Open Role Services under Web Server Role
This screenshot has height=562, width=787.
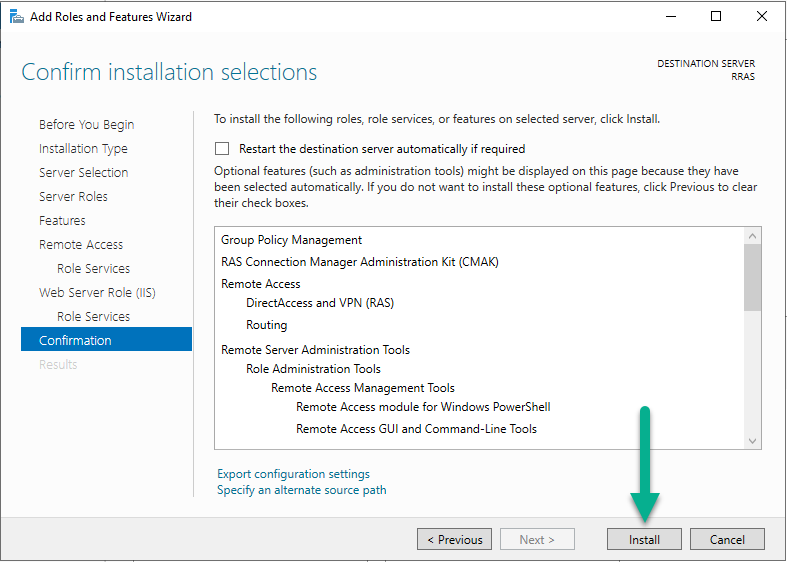93,317
